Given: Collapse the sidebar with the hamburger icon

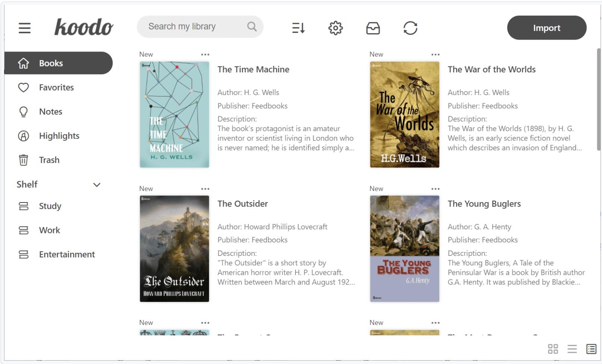Looking at the screenshot, I should coord(25,28).
